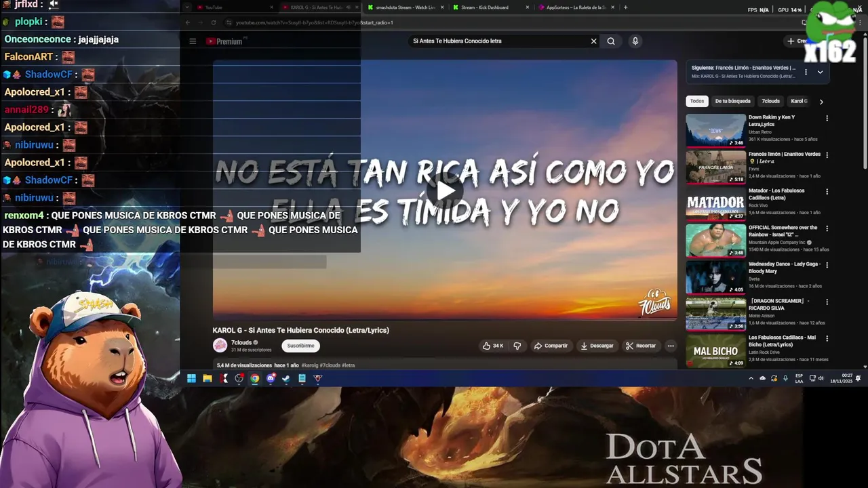Switch to smashdota Stream browser tab

point(406,7)
